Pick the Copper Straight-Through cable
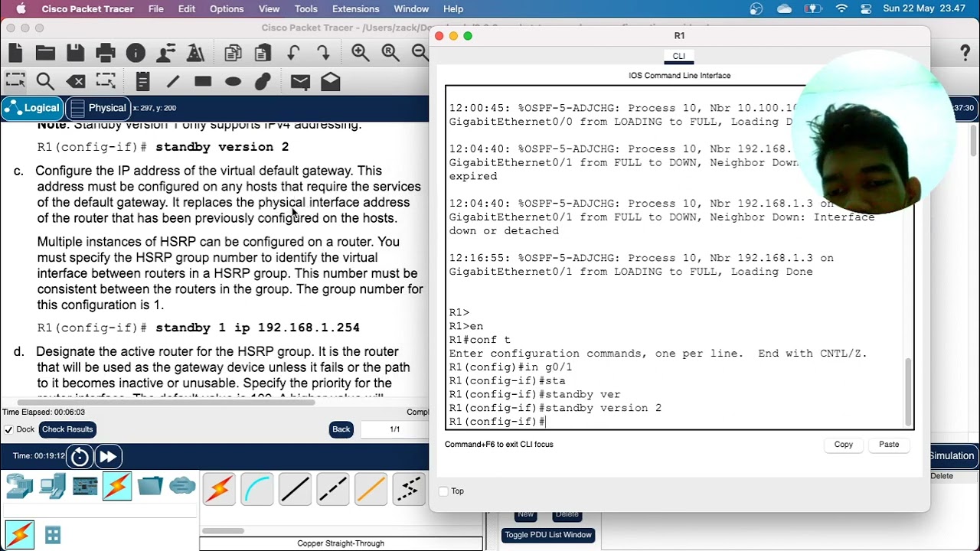The image size is (980, 551). point(295,490)
